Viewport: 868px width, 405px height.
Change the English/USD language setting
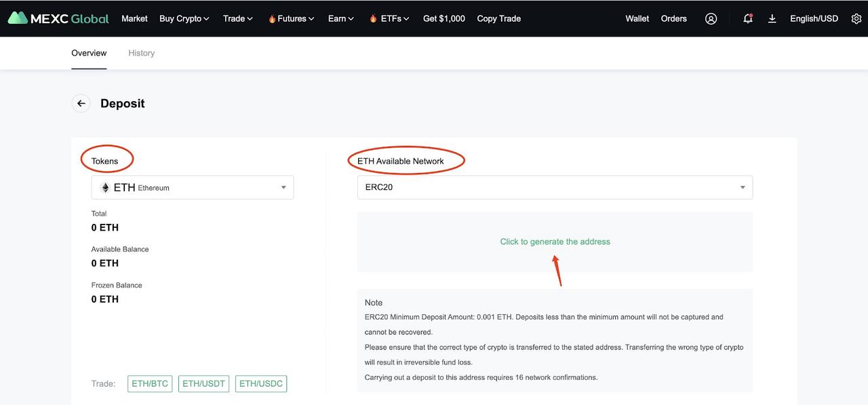[x=814, y=18]
